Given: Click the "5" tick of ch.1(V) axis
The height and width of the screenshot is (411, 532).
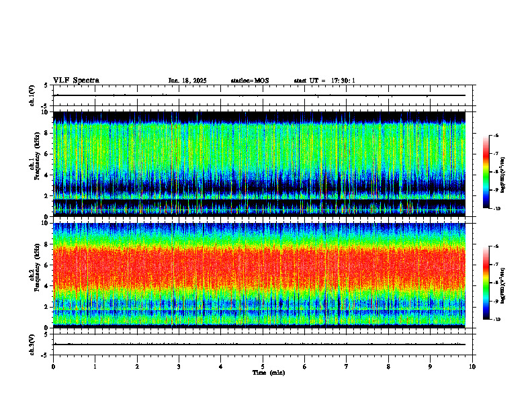Looking at the screenshot, I should pyautogui.click(x=46, y=86).
